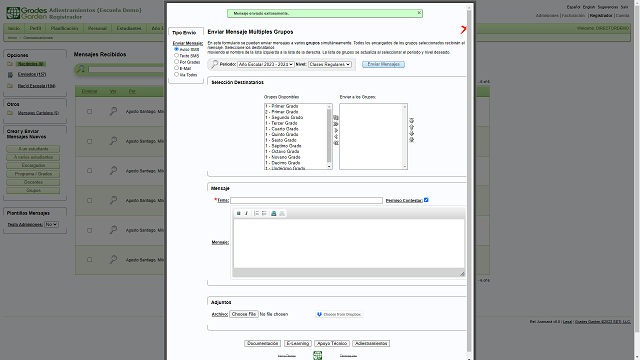Remove selected group with left arrow
Viewport: 640px width, 360px height.
pos(336,137)
